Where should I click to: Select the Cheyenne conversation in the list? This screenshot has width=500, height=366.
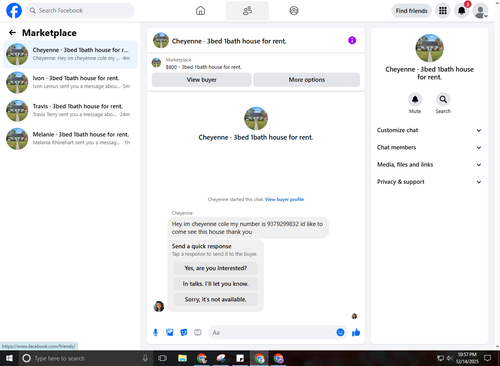coord(70,54)
